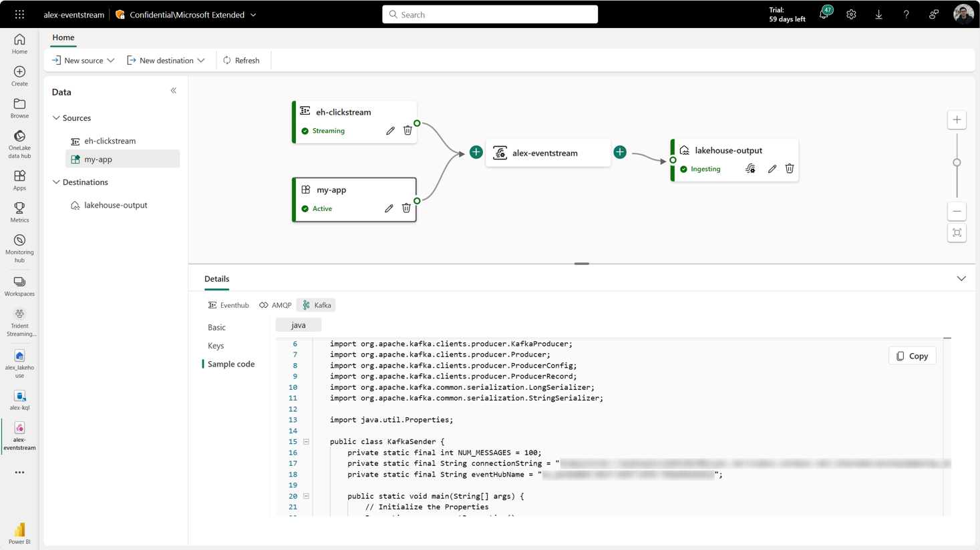This screenshot has height=550, width=980.
Task: Open the help question mark
Action: tap(906, 14)
